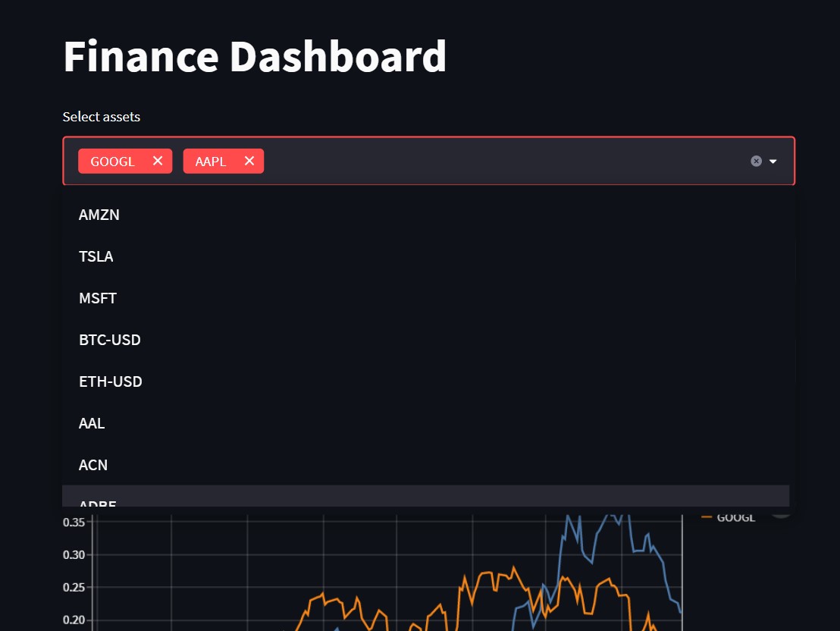Remove the GOOGL tag from selection
Viewport: 840px width, 631px height.
pos(158,161)
